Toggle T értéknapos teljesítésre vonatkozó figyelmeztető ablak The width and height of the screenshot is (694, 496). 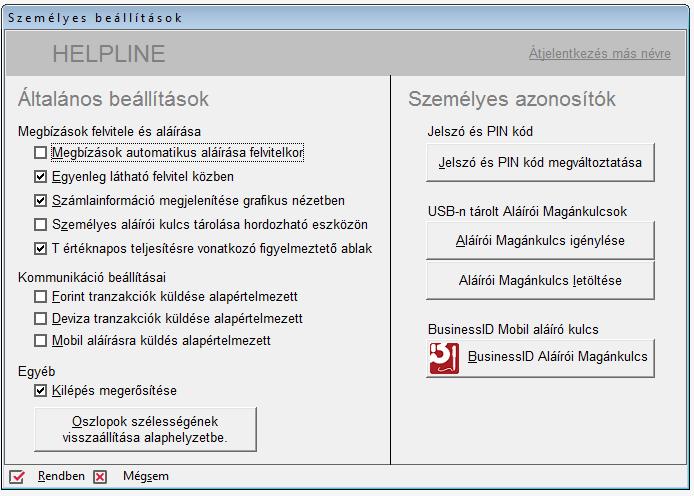(x=40, y=248)
